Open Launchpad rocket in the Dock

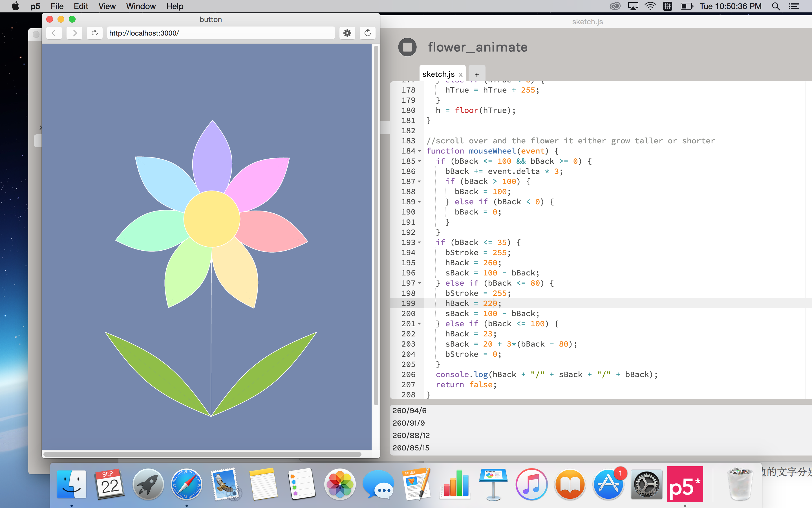148,484
